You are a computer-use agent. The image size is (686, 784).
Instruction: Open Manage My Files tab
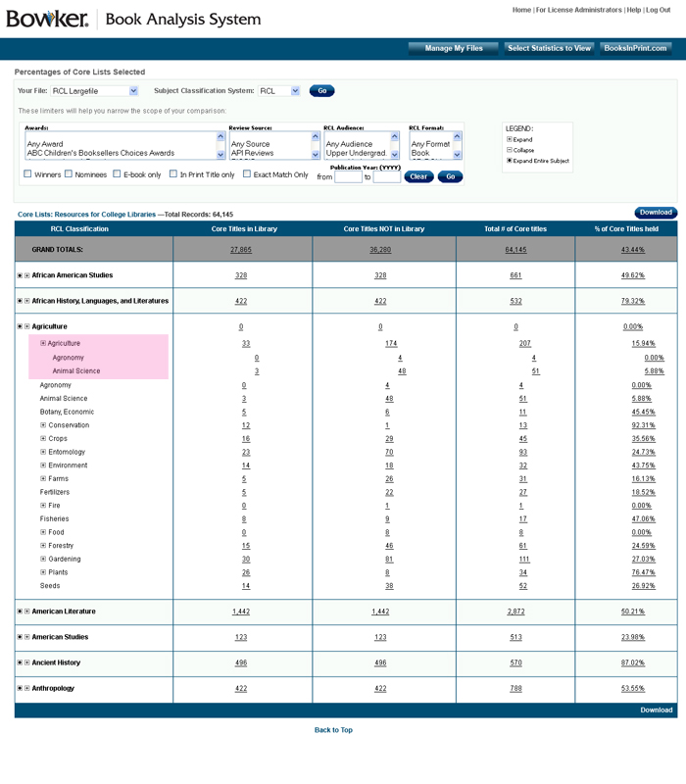point(454,48)
